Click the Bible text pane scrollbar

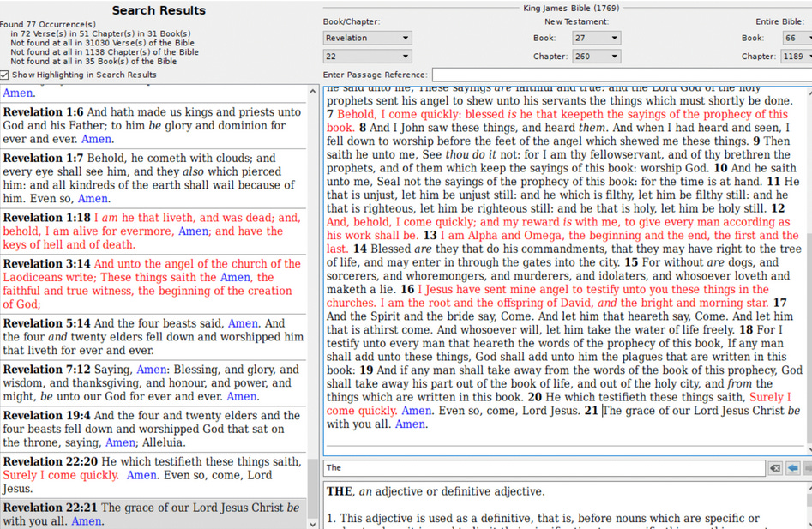click(809, 272)
